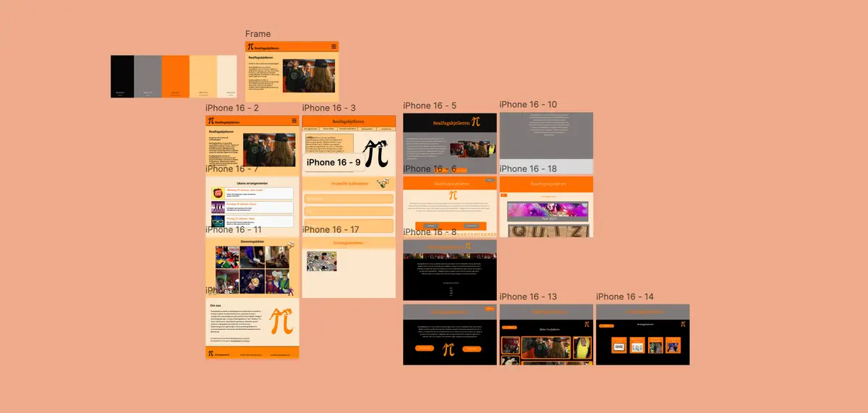This screenshot has height=413, width=868.
Task: Click pi logo in iPhone 16 - 5 header
Action: 475,122
